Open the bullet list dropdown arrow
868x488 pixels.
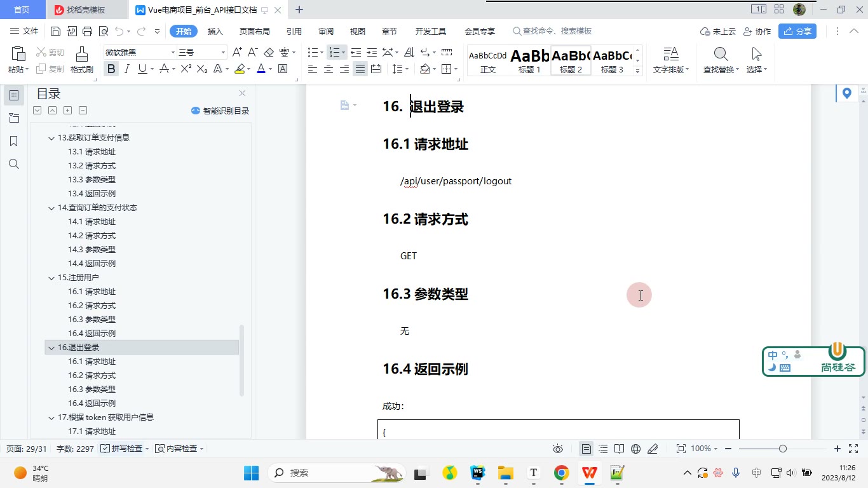pos(322,52)
